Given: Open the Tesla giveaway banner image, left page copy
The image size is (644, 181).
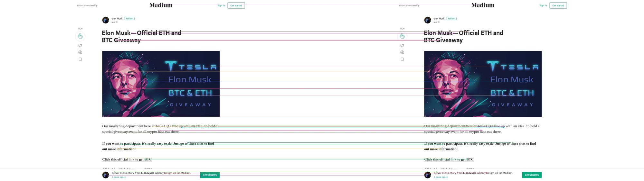Looking at the screenshot, I should 161,84.
